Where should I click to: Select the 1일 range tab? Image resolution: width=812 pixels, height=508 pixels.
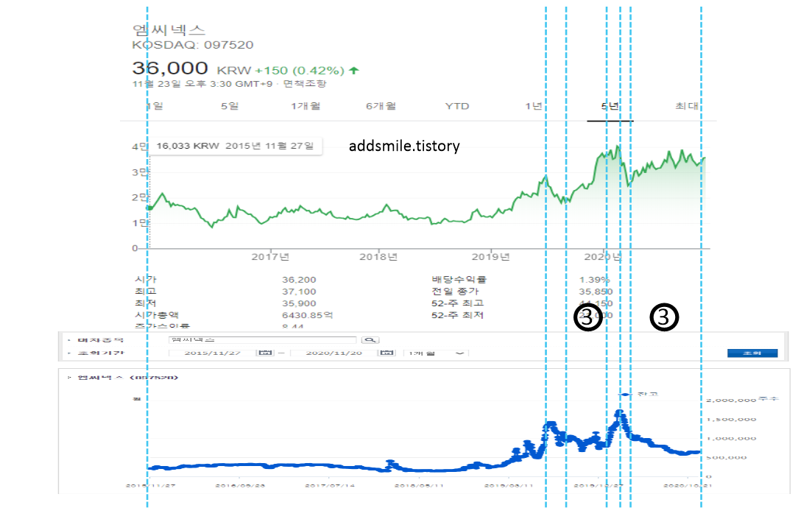click(155, 106)
